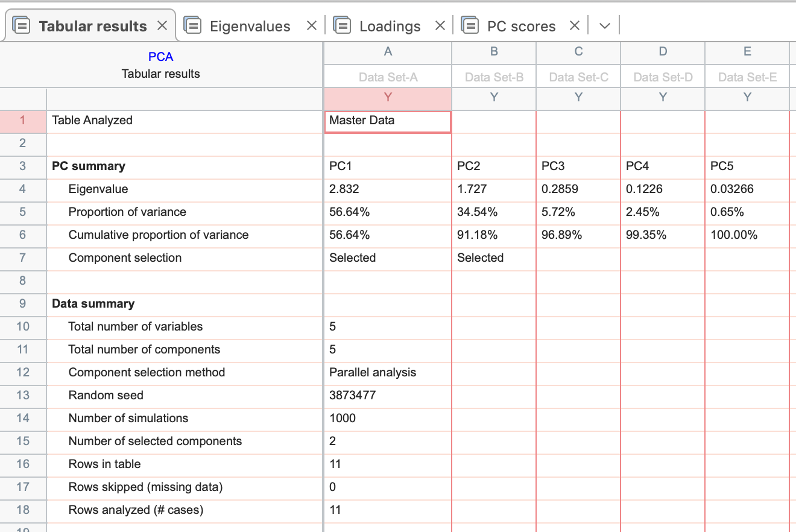Switch to the PC scores tab

tap(521, 27)
